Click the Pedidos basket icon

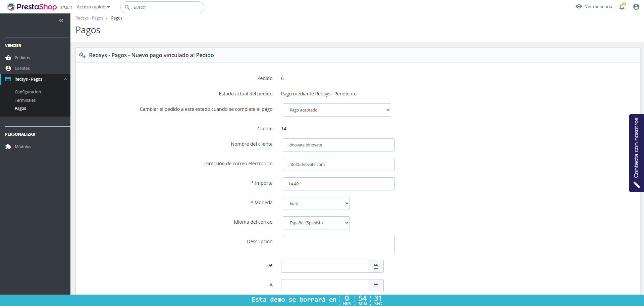[8, 58]
